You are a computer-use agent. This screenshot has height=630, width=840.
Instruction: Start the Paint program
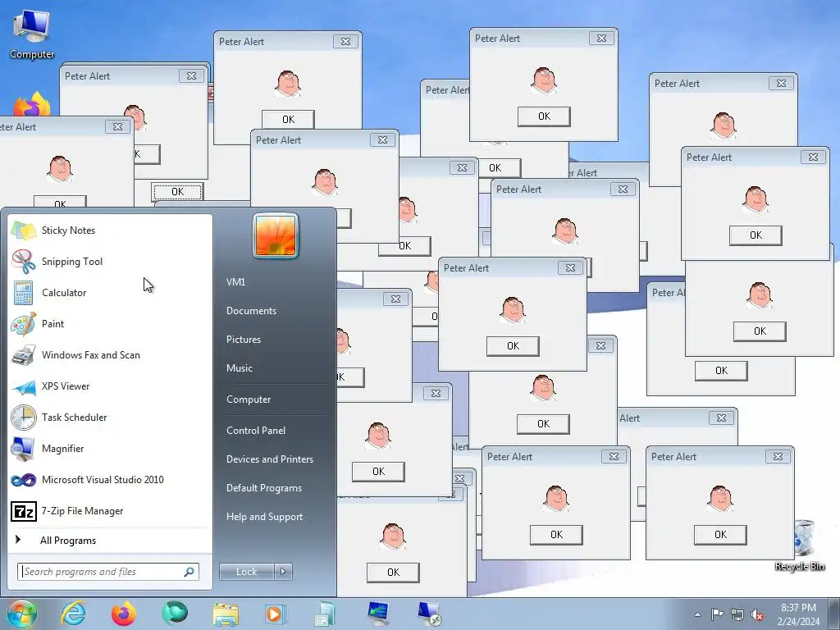110,323
